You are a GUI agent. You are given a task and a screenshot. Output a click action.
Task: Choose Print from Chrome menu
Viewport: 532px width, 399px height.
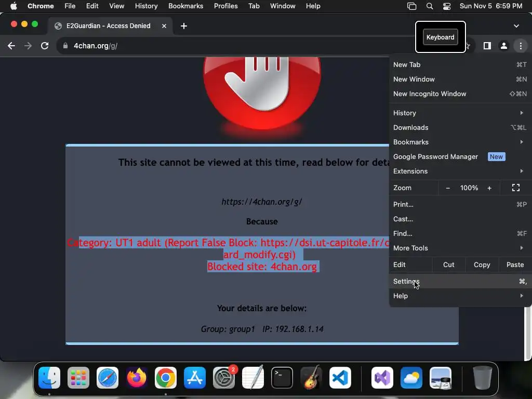tap(460, 204)
